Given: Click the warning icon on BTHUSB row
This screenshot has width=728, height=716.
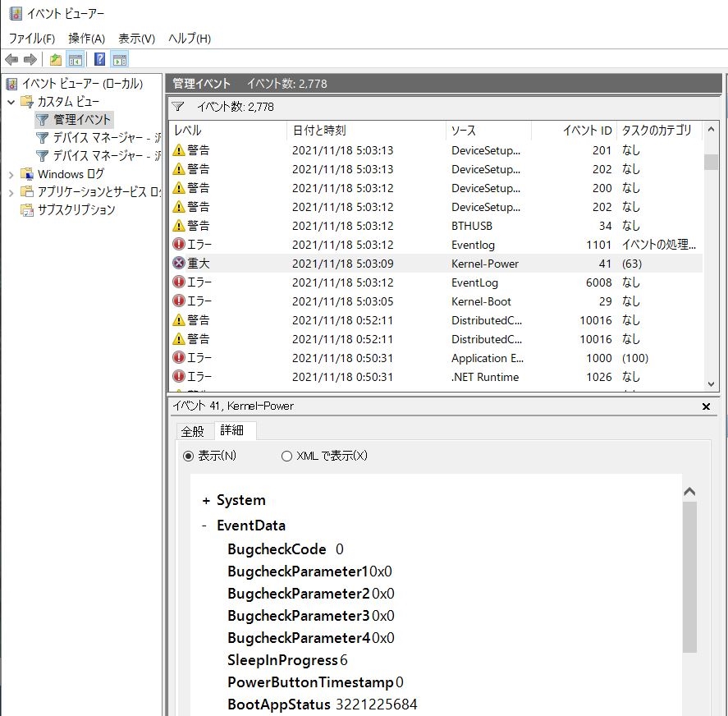Looking at the screenshot, I should click(179, 225).
